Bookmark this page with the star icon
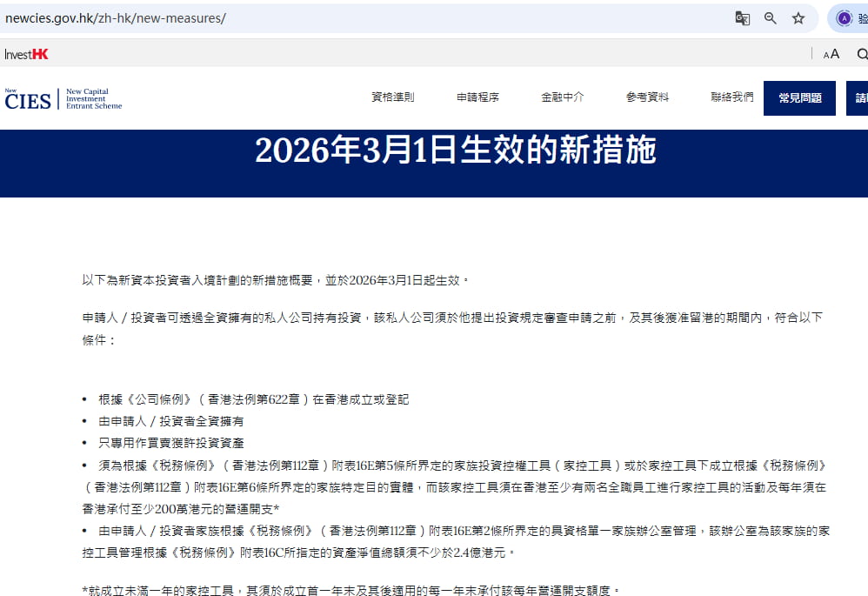Viewport: 868px width, 596px height. [798, 18]
